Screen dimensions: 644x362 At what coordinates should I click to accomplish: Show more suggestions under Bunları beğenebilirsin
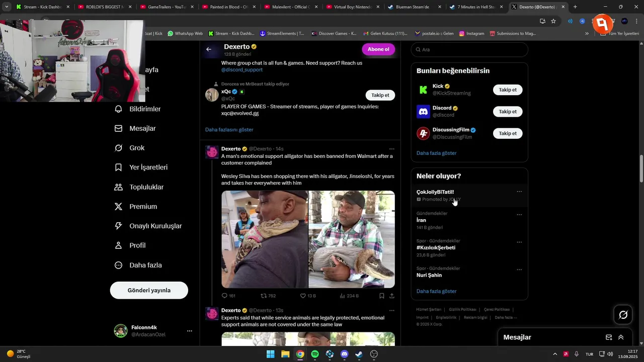(x=436, y=153)
